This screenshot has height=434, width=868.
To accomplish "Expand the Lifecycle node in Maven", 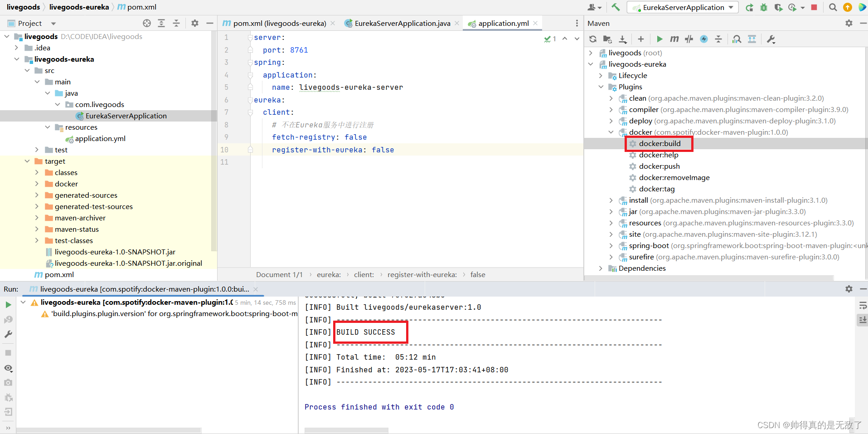I will [x=601, y=75].
